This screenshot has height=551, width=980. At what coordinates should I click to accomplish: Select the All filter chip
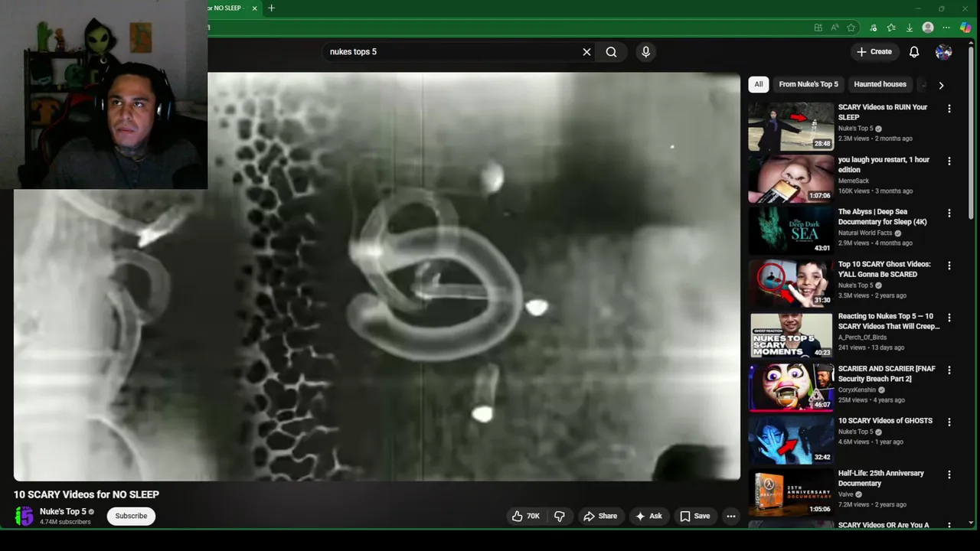click(x=758, y=84)
